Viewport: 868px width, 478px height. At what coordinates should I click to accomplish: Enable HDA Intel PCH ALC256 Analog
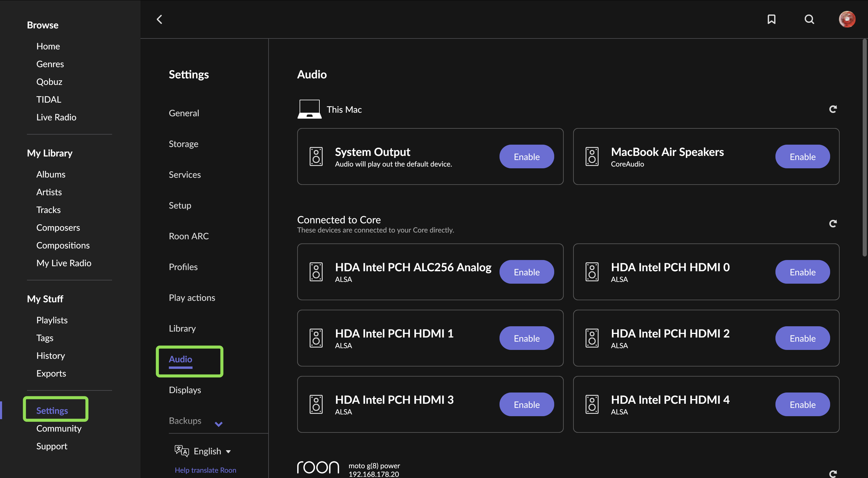point(526,272)
